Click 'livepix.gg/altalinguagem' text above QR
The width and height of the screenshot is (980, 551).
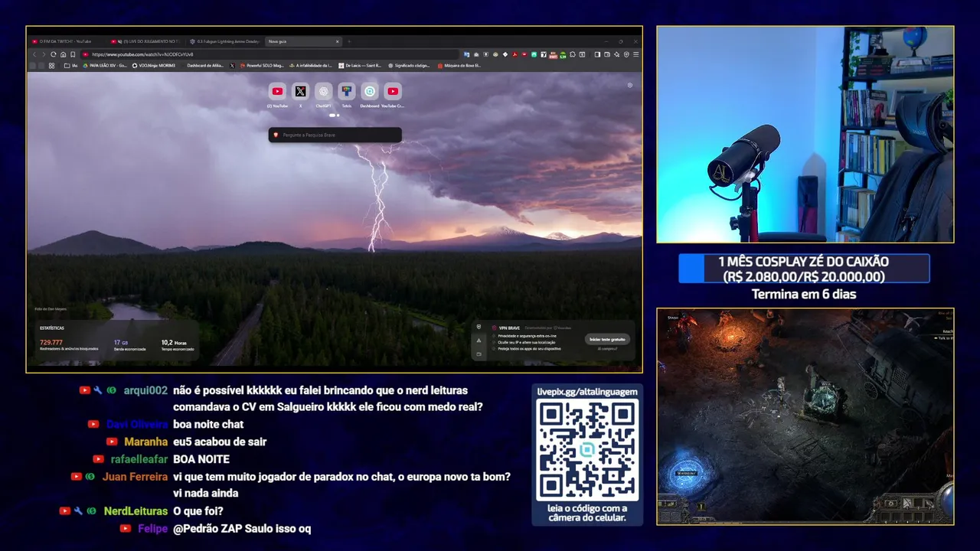pyautogui.click(x=587, y=391)
